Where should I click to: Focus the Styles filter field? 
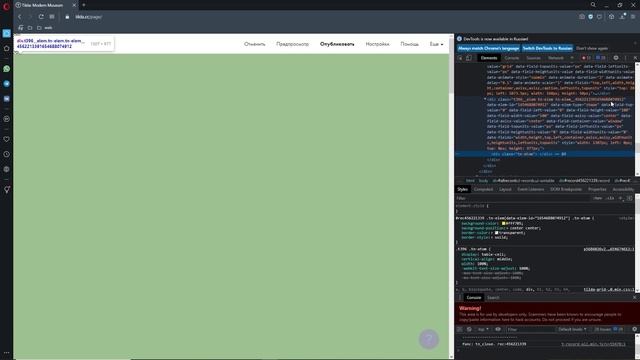[x=523, y=198]
